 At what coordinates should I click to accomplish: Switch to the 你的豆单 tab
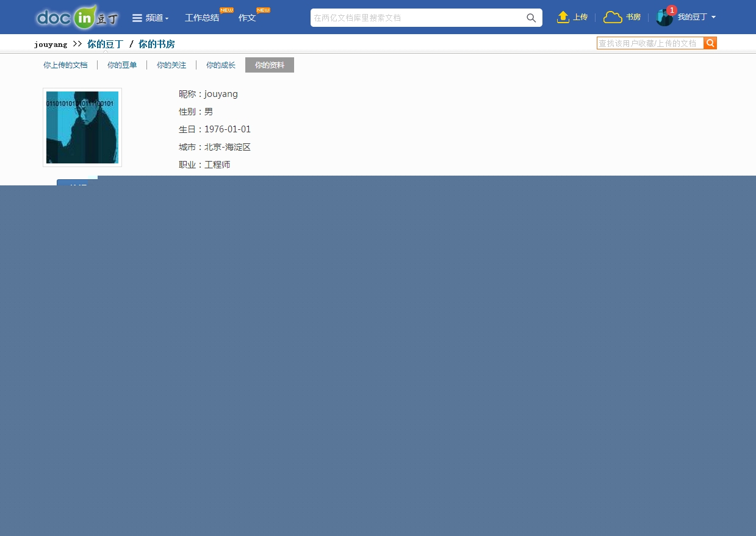(122, 65)
